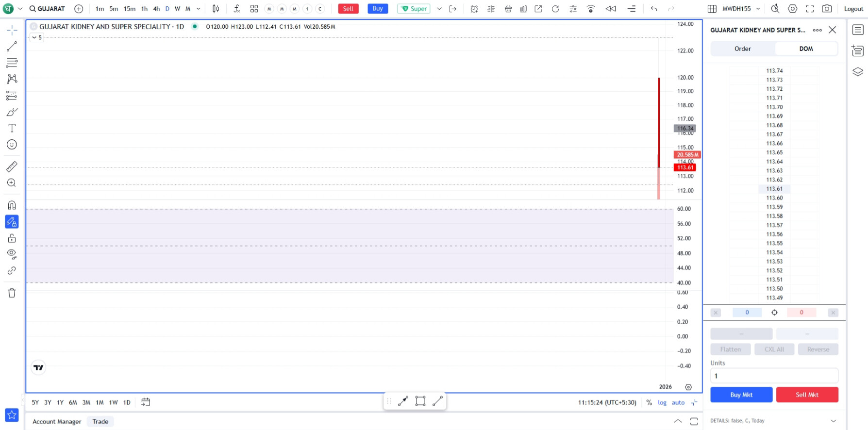The image size is (868, 430).
Task: Undo the last chart action
Action: point(654,9)
